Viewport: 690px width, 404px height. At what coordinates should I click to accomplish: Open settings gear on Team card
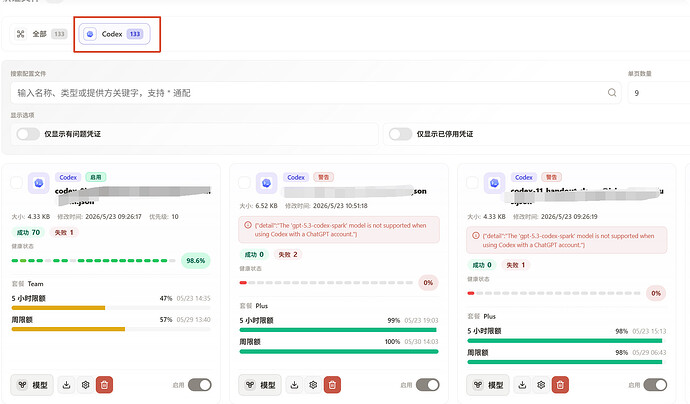(85, 385)
